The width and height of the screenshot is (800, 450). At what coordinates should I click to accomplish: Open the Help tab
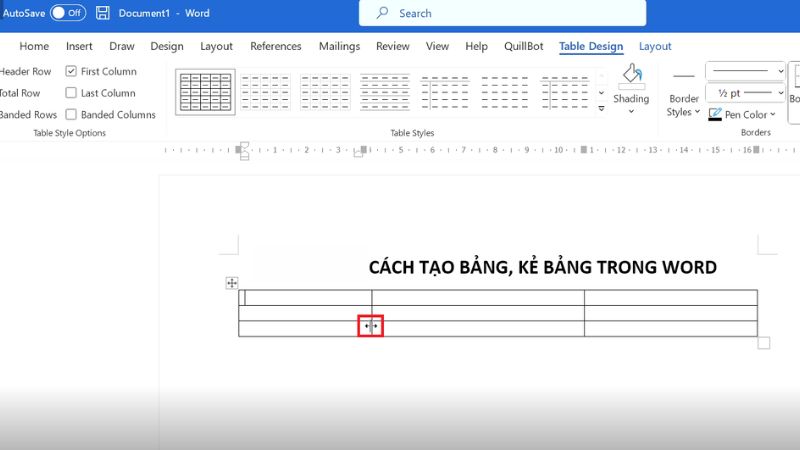point(477,46)
